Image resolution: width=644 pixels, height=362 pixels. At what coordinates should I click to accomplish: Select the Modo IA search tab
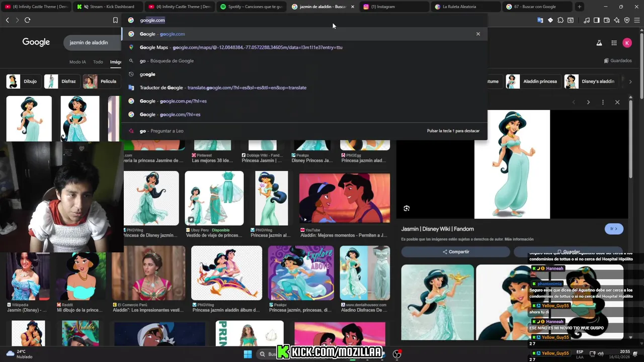77,62
